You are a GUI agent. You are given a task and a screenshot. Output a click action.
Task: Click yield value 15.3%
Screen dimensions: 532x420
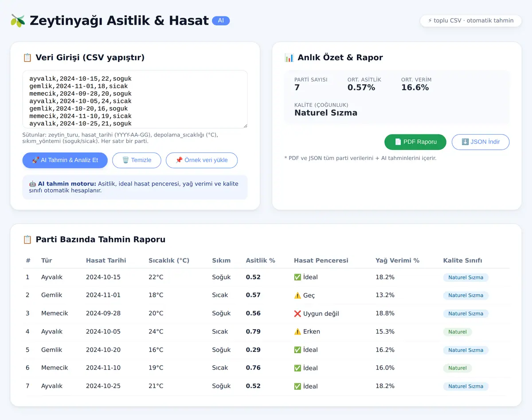[385, 332]
